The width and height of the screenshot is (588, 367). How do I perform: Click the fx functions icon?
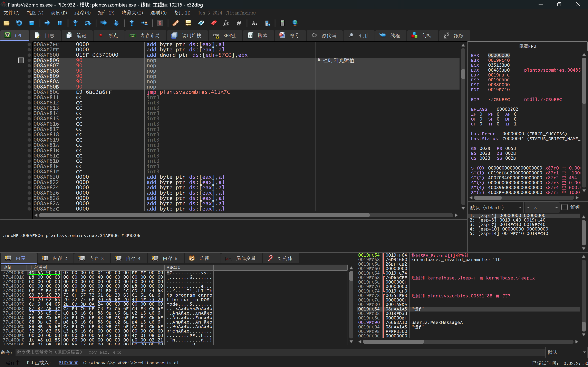coord(226,23)
